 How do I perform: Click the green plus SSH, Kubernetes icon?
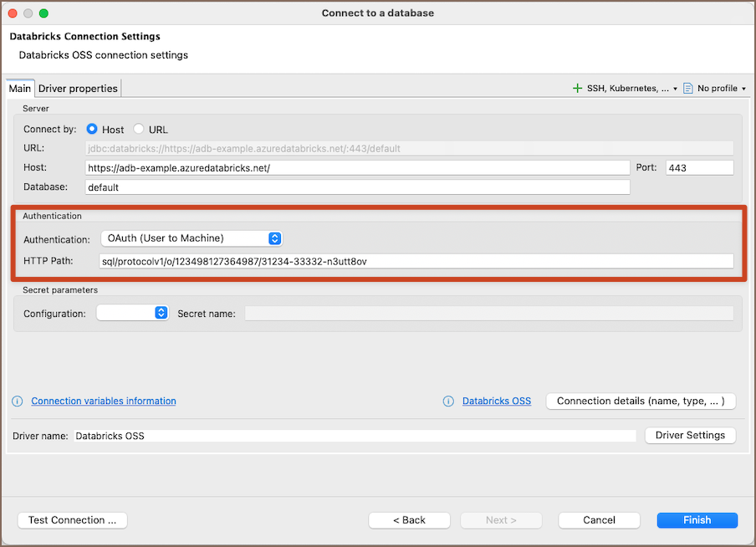tap(577, 88)
